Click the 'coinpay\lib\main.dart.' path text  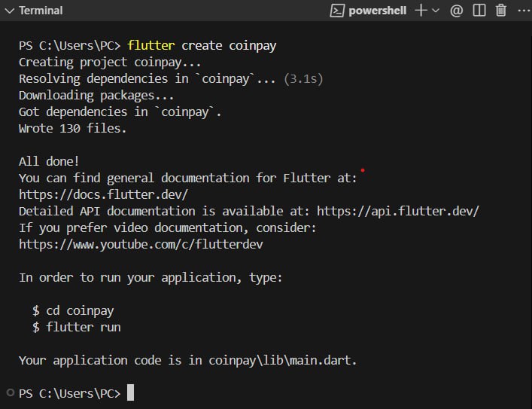(x=283, y=361)
